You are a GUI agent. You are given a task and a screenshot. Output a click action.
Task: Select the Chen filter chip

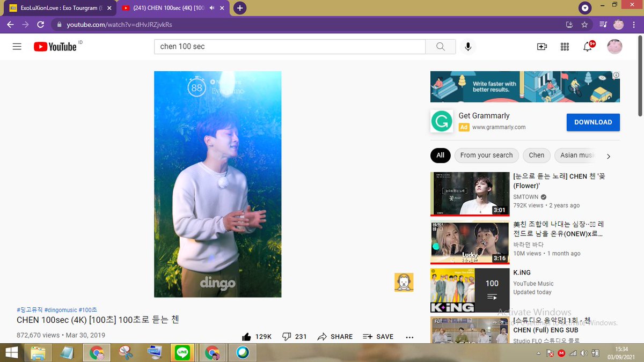tap(537, 155)
